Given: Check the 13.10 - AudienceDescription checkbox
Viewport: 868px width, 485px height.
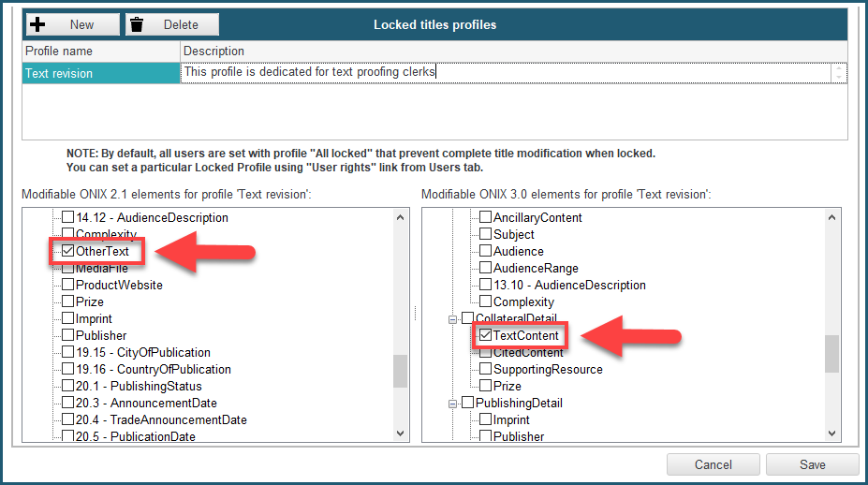Looking at the screenshot, I should pos(485,285).
